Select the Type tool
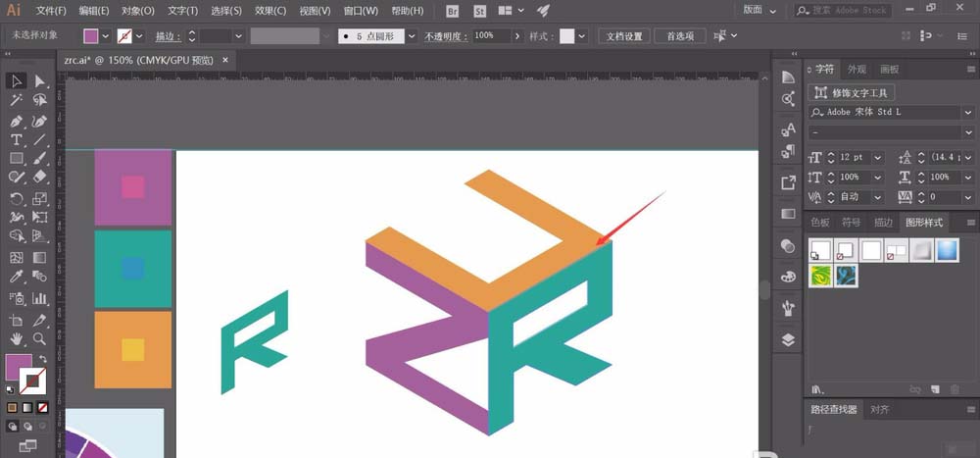The image size is (980, 458). [x=17, y=139]
